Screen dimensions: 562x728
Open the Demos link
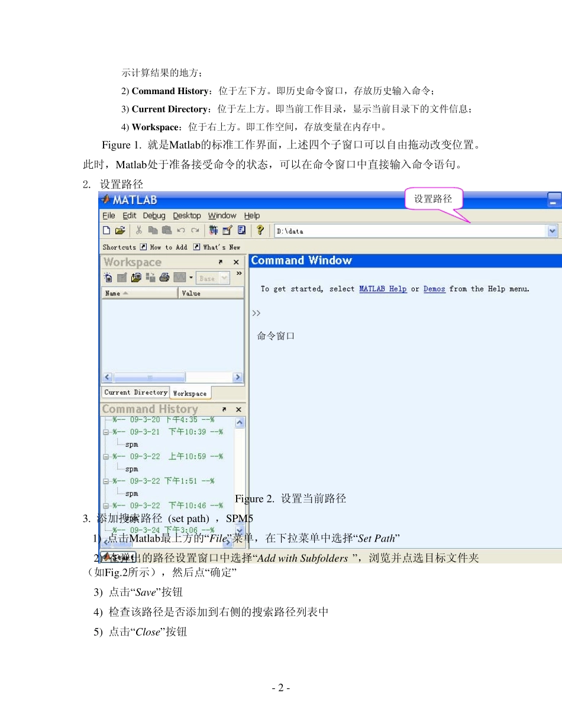[434, 289]
